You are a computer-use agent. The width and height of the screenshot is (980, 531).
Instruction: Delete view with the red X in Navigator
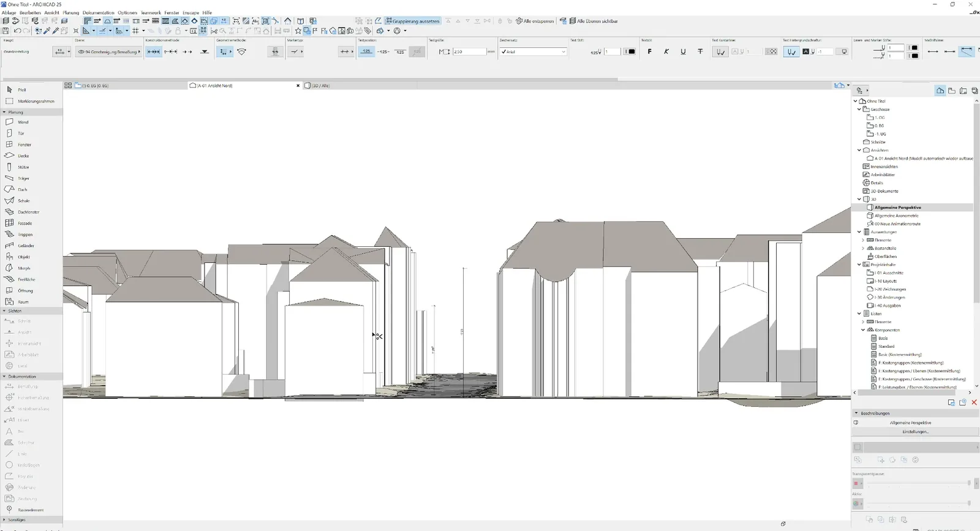pyautogui.click(x=974, y=402)
